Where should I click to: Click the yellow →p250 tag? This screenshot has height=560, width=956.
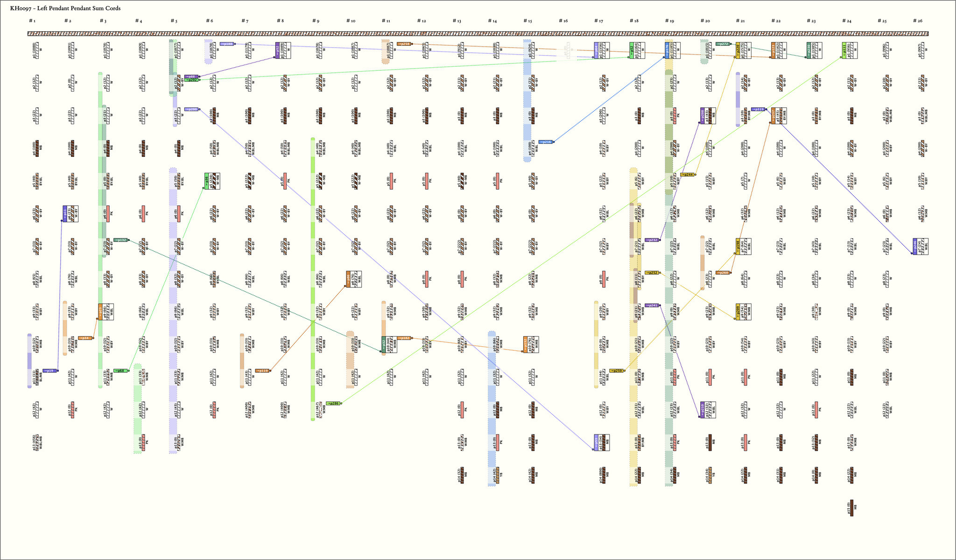(616, 371)
